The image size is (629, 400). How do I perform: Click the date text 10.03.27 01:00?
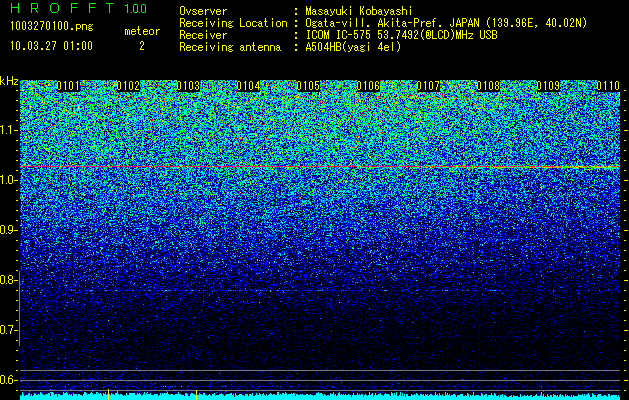51,46
